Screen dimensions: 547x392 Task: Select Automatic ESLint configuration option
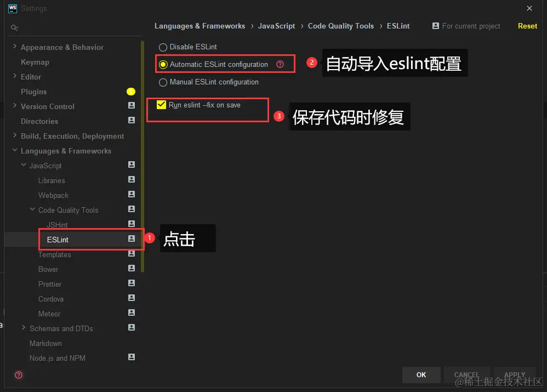coord(163,65)
